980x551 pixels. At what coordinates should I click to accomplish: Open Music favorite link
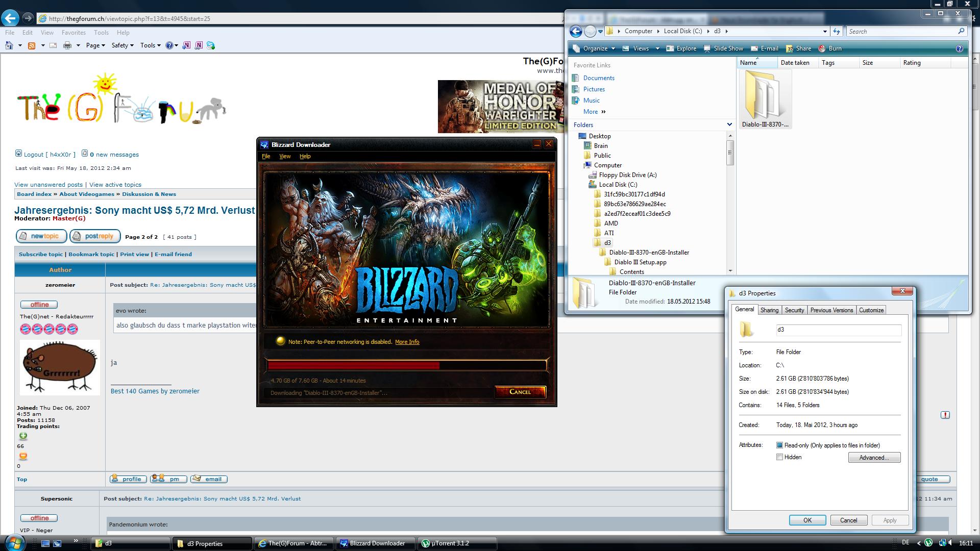pos(592,101)
